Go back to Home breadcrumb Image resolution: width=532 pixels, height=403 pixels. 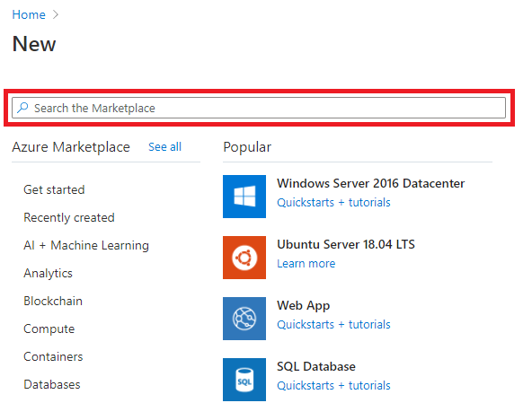click(x=29, y=14)
